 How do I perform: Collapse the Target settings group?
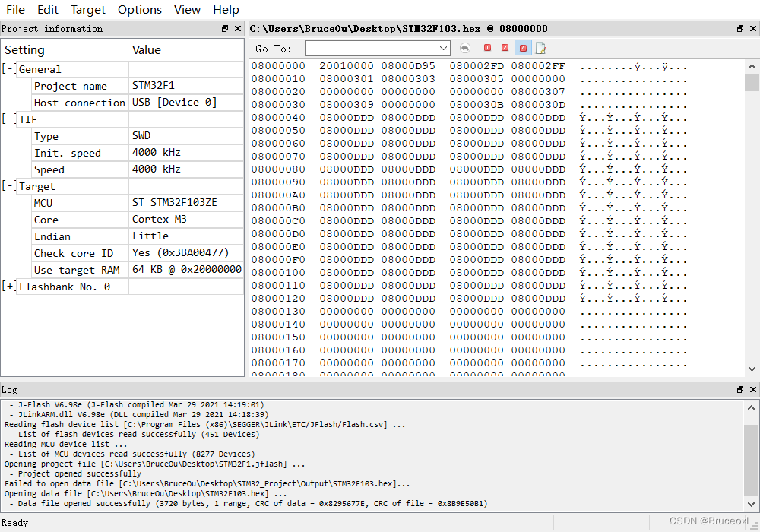pos(8,185)
